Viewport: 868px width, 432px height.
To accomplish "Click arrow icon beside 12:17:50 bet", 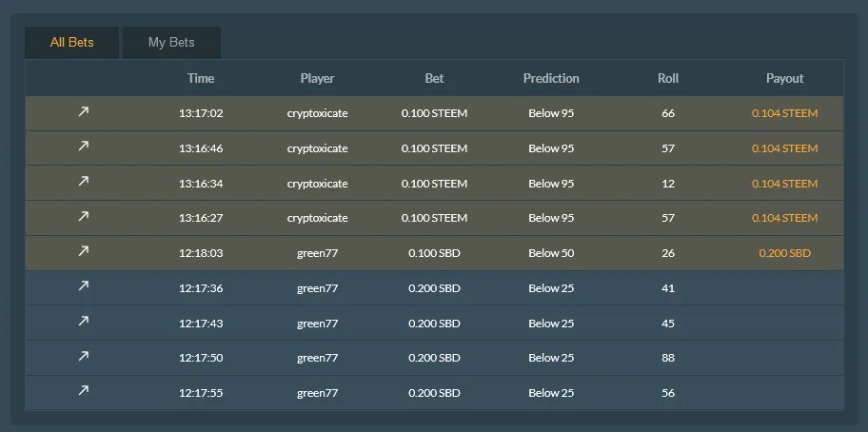I will pos(83,356).
